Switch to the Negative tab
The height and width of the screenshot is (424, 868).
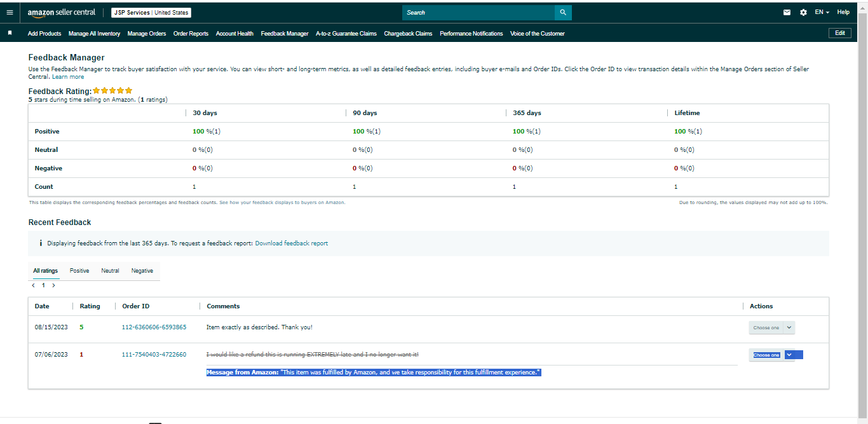point(142,271)
